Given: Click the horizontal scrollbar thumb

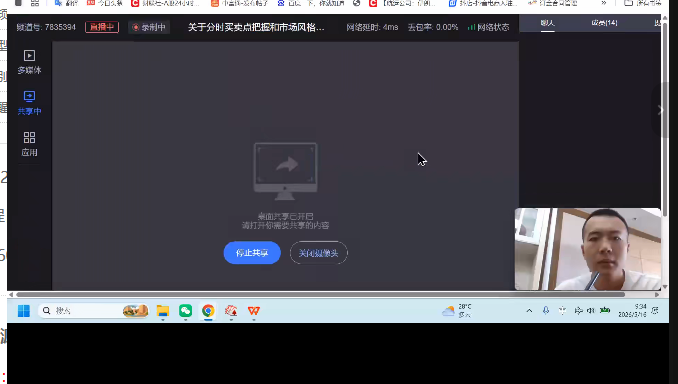Looking at the screenshot, I should tap(320, 294).
